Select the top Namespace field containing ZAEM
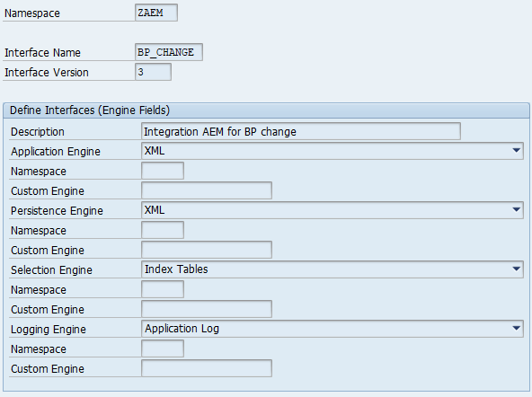Viewport: 532px width, 397px height. 156,13
